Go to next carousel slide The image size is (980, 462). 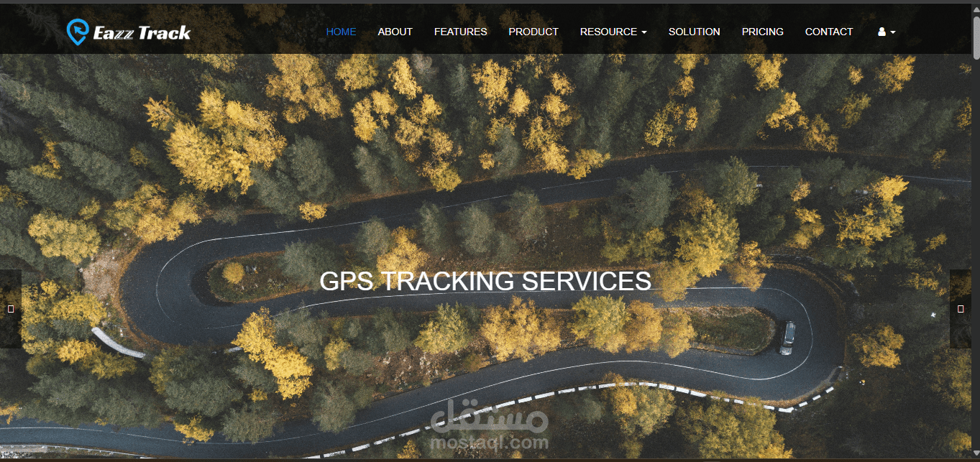point(961,309)
